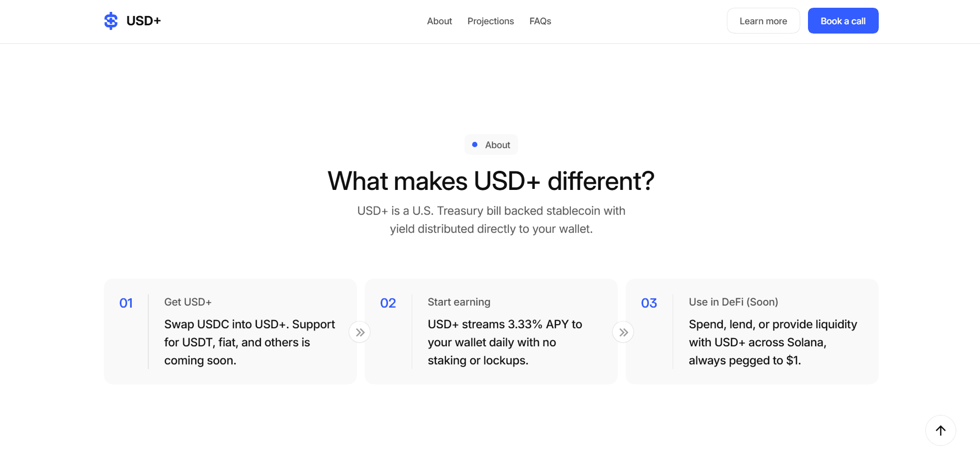Viewport: 980px width, 465px height.
Task: Click the USD+ streams 3.33% APY description
Action: (x=505, y=342)
